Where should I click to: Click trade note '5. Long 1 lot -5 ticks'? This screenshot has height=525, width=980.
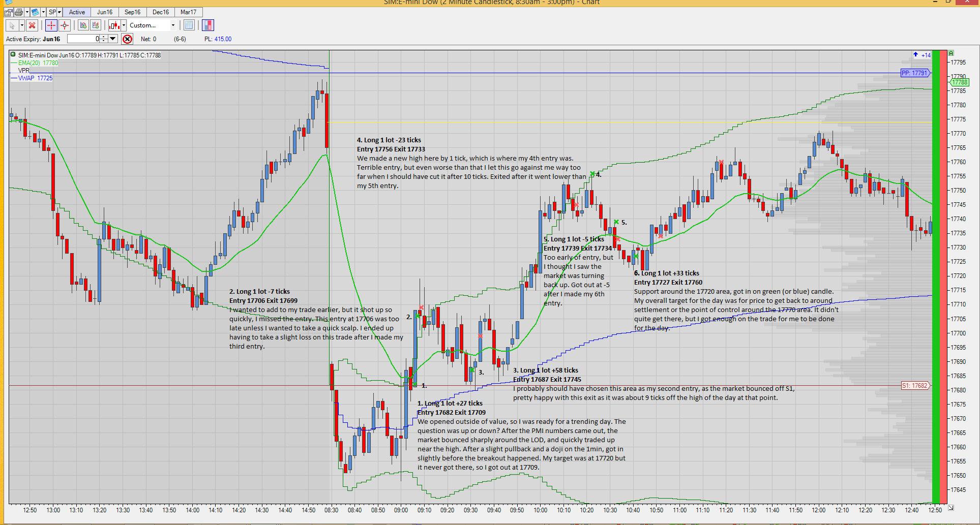click(574, 239)
